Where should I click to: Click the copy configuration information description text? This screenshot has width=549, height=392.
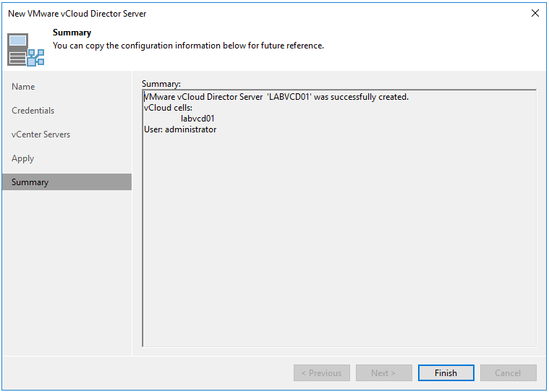(188, 46)
